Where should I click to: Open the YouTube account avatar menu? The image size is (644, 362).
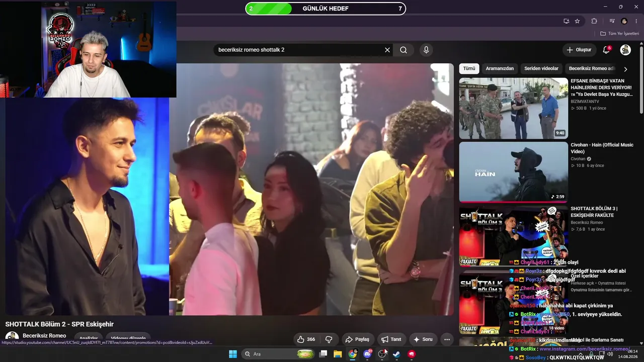[x=625, y=50]
